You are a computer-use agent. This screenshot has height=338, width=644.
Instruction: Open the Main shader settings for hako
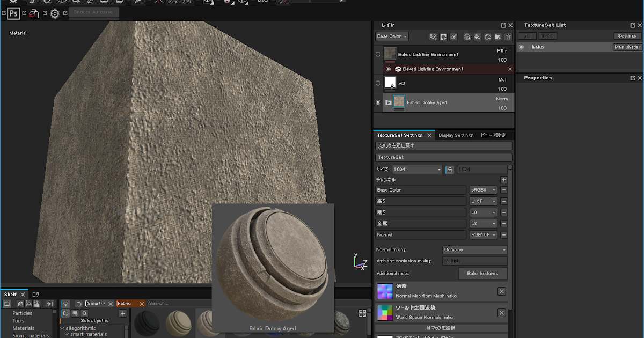pos(627,47)
